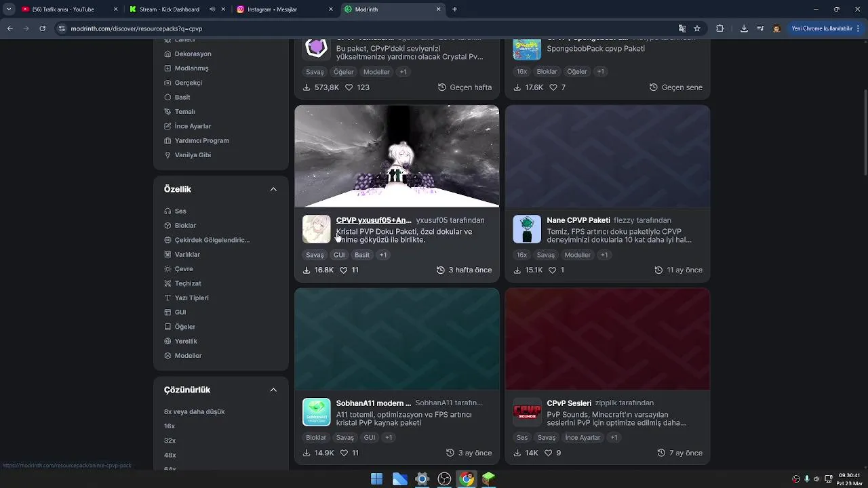868x488 pixels.
Task: Open the SobhanA11 modern title link
Action: (374, 403)
